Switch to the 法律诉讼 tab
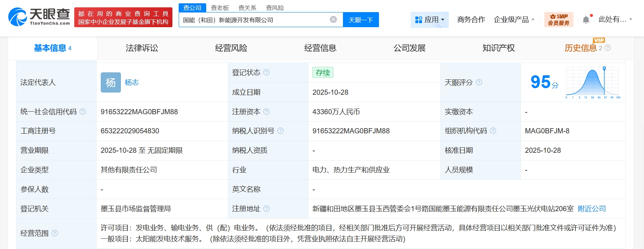Image resolution: width=644 pixels, height=249 pixels. [x=142, y=48]
